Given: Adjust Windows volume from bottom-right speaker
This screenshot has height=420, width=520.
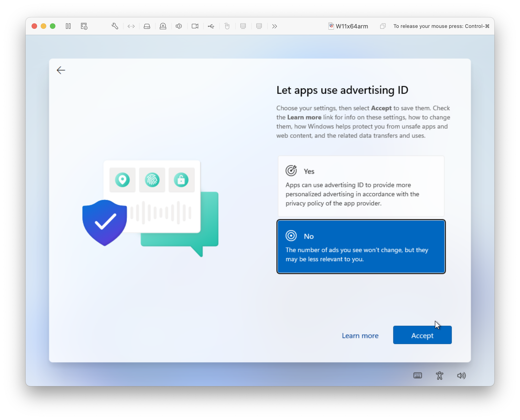Looking at the screenshot, I should click(461, 375).
